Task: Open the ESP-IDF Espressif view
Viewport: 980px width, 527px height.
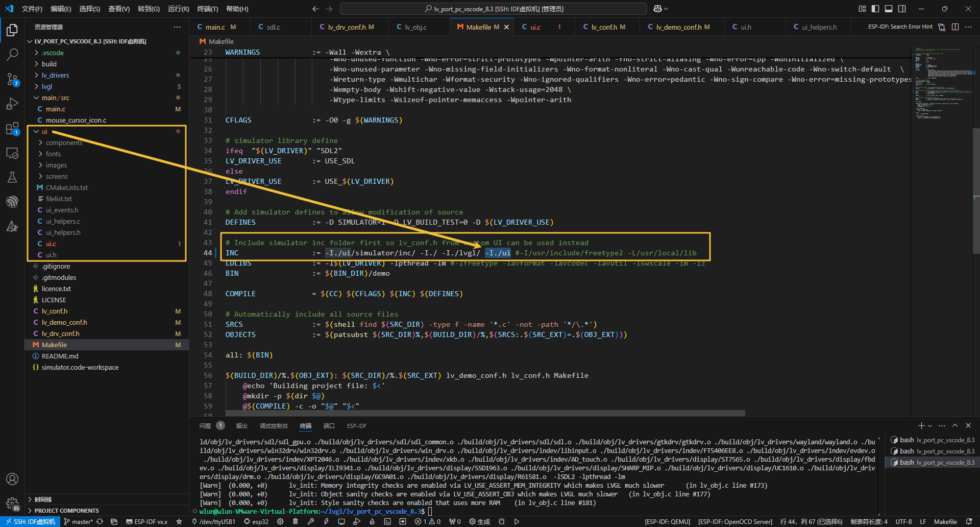Action: (12, 202)
